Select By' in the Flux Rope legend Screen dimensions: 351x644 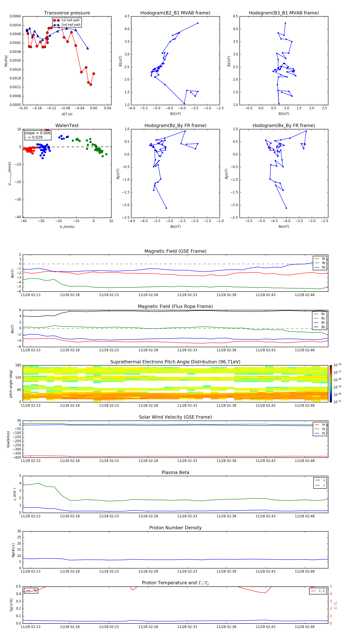click(320, 318)
